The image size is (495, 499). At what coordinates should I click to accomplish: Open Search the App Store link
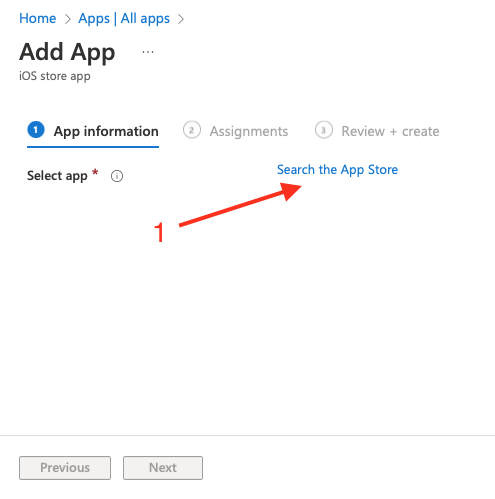click(337, 170)
